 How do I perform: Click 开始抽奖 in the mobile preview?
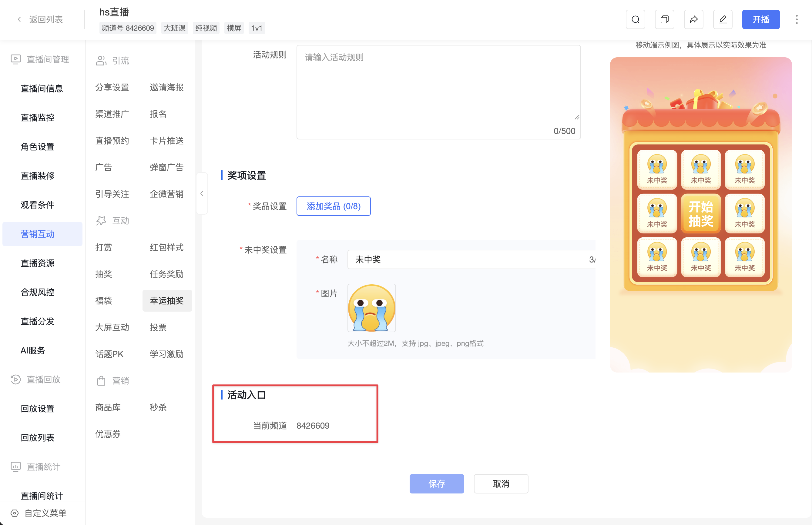pos(700,214)
